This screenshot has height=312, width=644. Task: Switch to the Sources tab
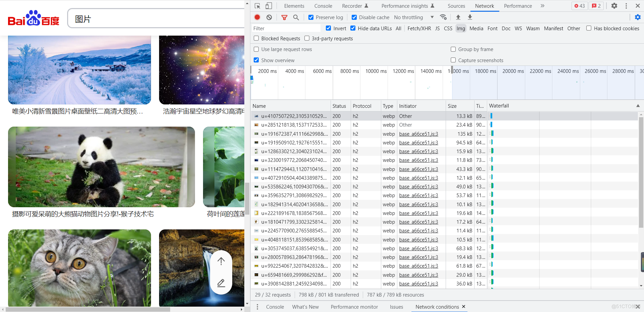[x=456, y=6]
